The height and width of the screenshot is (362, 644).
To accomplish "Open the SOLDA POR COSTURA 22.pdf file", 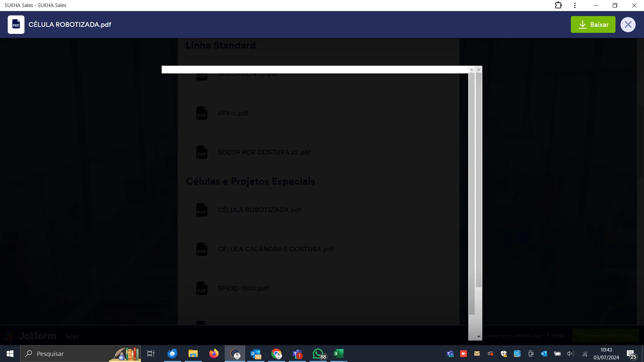I will click(264, 152).
